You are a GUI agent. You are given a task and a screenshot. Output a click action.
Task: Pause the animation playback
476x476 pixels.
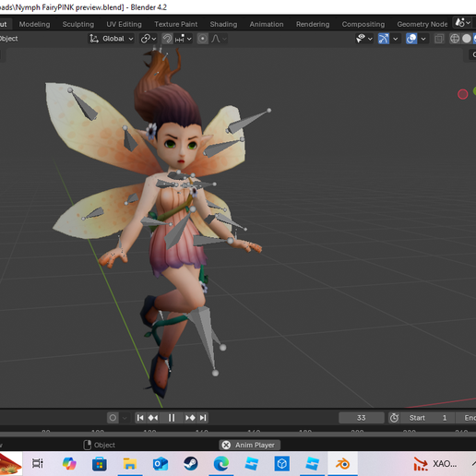pyautogui.click(x=172, y=418)
